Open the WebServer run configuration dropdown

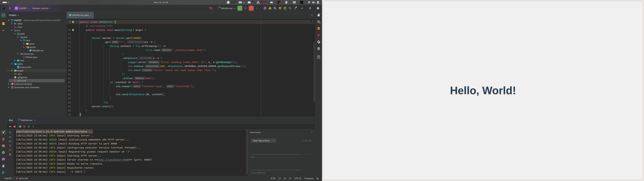[226, 8]
